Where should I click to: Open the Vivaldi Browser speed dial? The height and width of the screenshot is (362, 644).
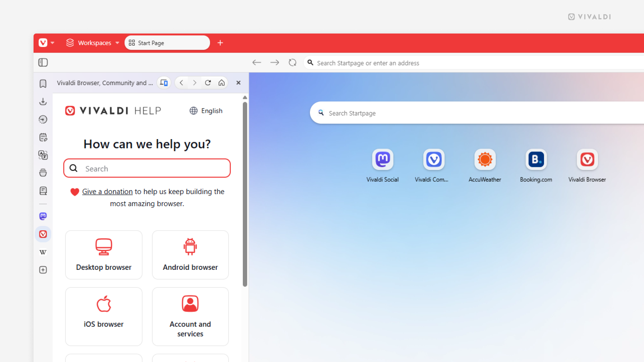pos(587,166)
